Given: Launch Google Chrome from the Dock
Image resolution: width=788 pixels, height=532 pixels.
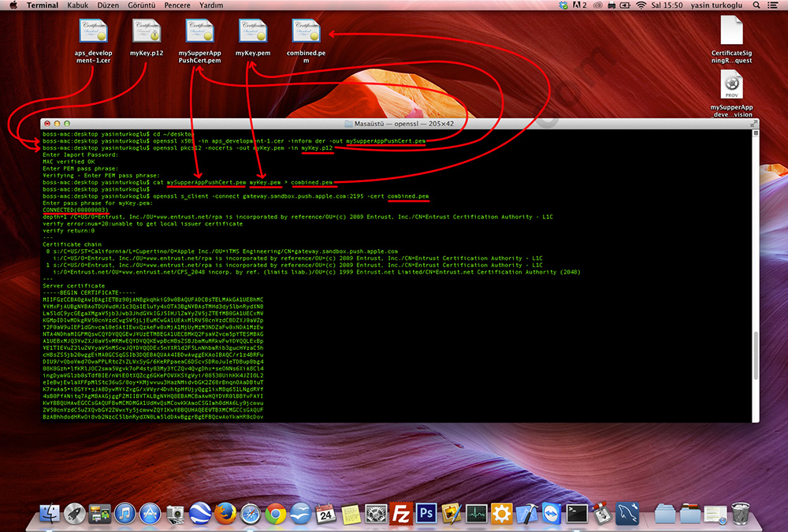Looking at the screenshot, I should click(275, 513).
